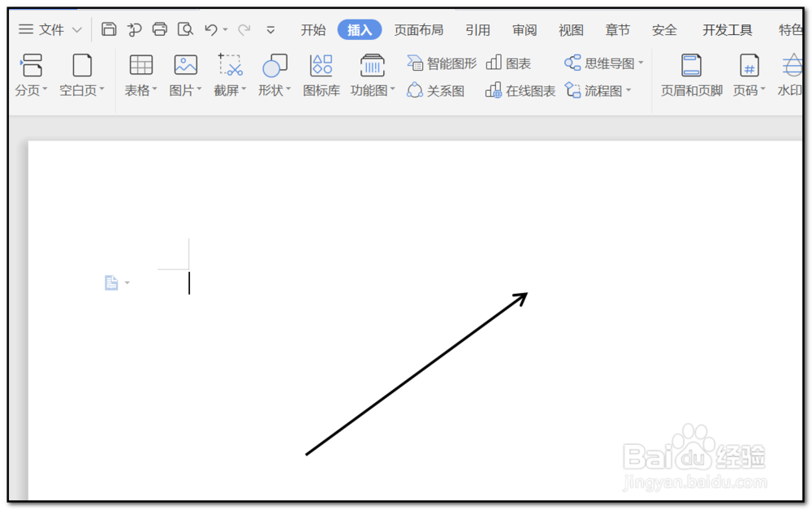Click the Save icon in quick toolbar
Viewport: 812px width, 510px height.
pyautogui.click(x=109, y=29)
